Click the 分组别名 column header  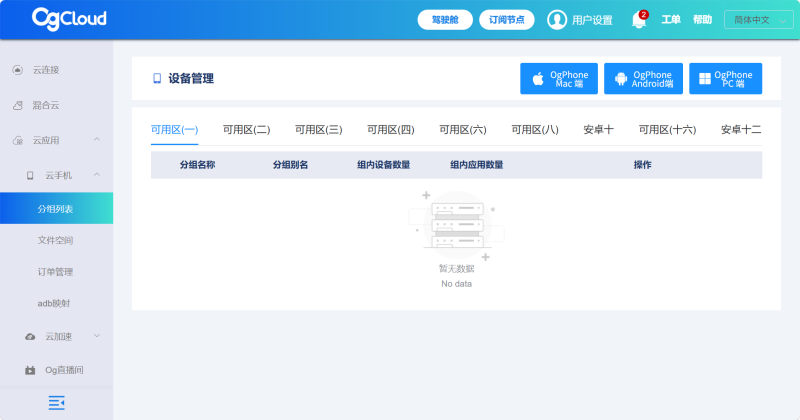[x=290, y=165]
